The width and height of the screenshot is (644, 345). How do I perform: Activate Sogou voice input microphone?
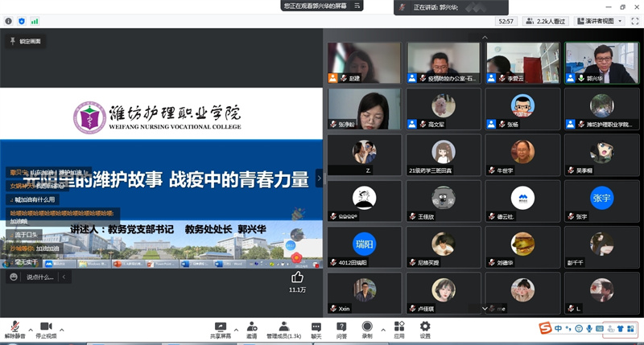(589, 329)
